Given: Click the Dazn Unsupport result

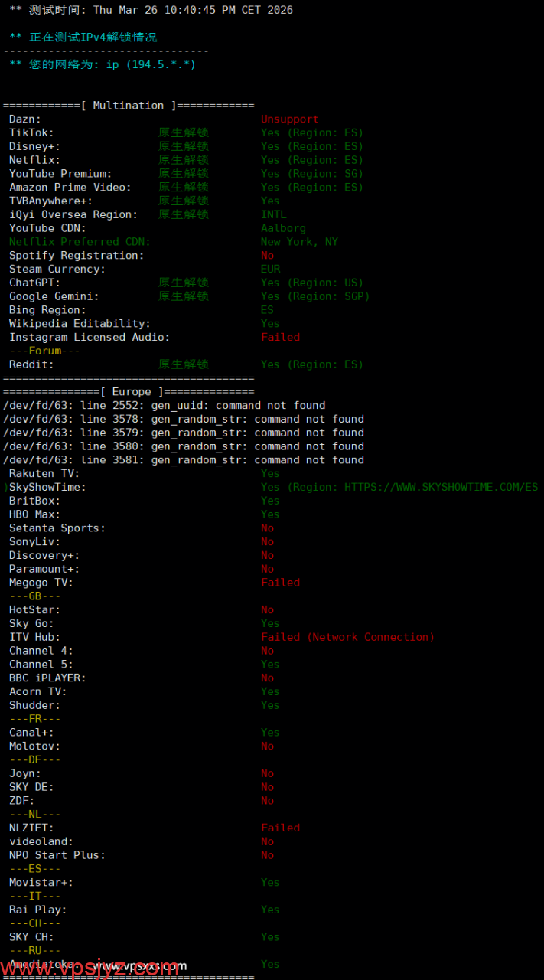Looking at the screenshot, I should coord(289,119).
